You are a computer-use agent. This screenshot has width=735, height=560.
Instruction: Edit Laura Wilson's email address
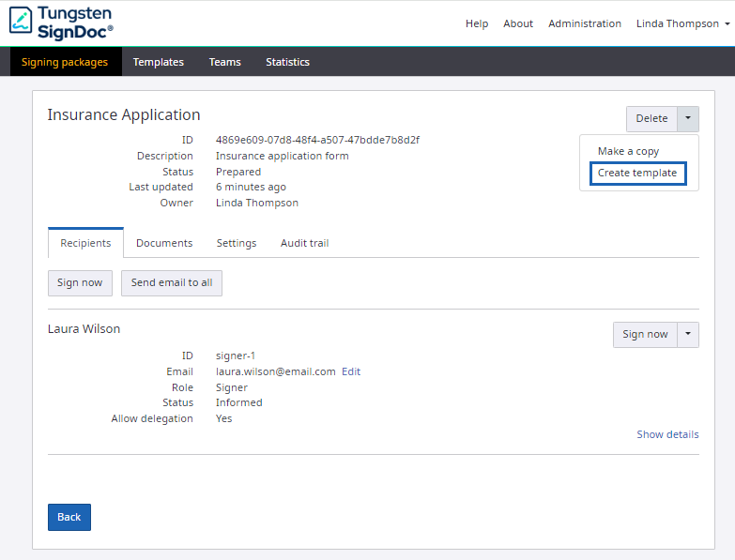pyautogui.click(x=351, y=371)
